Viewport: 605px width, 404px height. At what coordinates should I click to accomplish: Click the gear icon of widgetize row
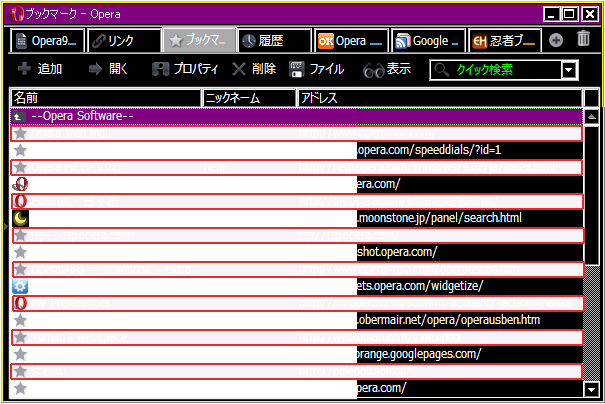point(20,286)
